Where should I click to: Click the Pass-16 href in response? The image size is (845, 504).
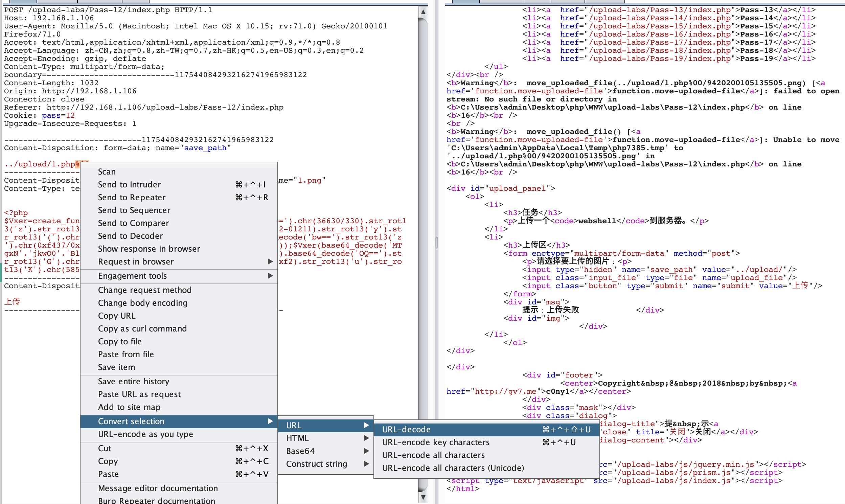coord(660,34)
